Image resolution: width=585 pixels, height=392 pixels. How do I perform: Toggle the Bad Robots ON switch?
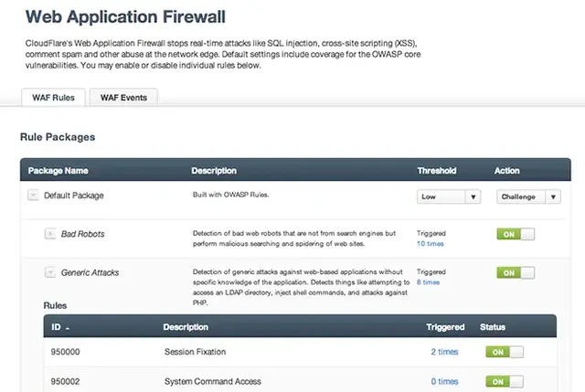516,234
